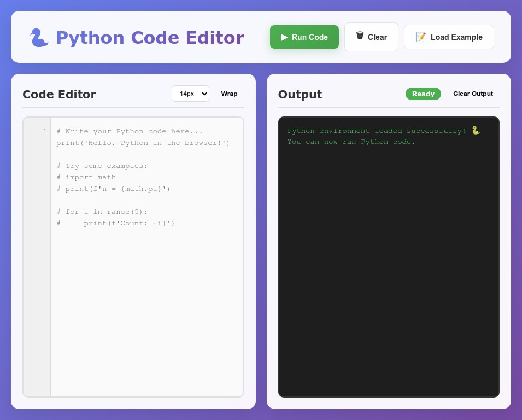Load an example with Load Example button
Viewport: 522px width, 420px height.
[449, 37]
